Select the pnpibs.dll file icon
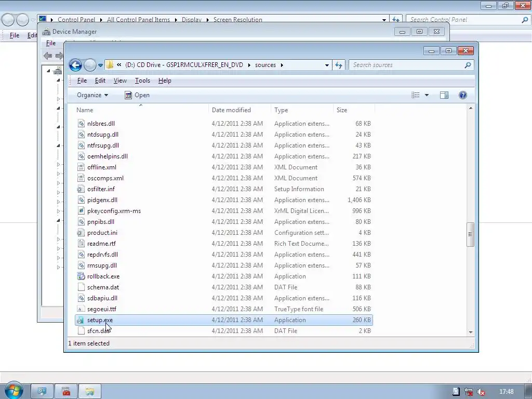 pyautogui.click(x=81, y=222)
